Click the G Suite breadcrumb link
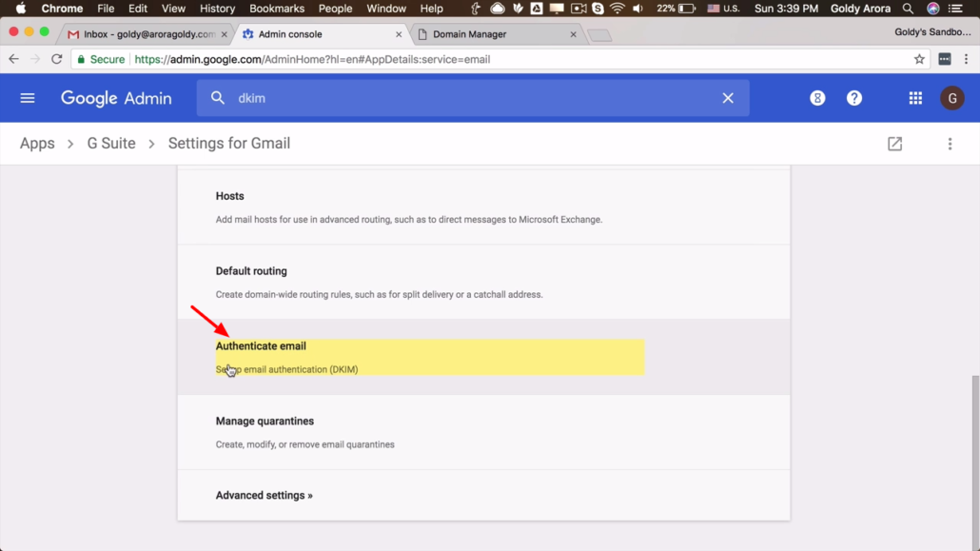 [x=111, y=144]
